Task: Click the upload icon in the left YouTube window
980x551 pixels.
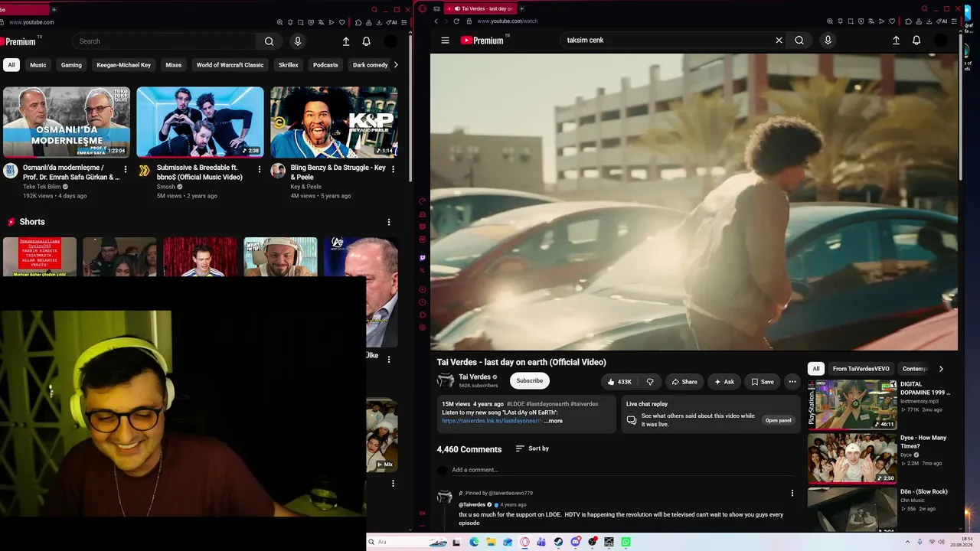Action: (346, 41)
